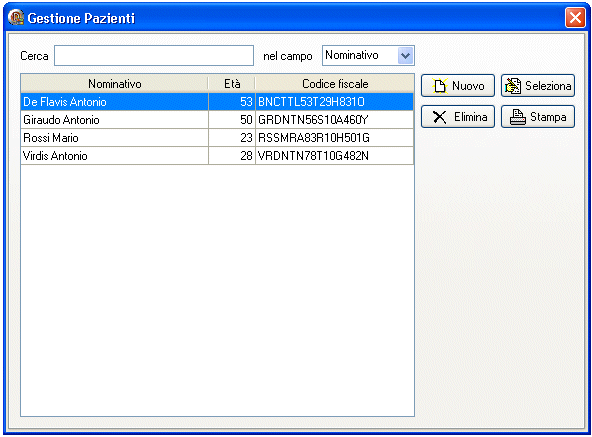This screenshot has width=592, height=437.
Task: Sort by the Nominativo column header
Action: coord(114,83)
